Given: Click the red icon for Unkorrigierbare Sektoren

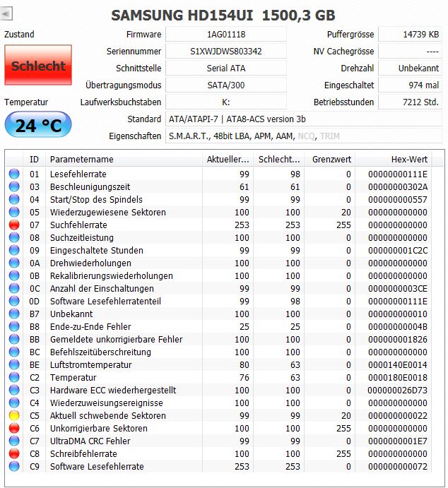Looking at the screenshot, I should pyautogui.click(x=14, y=428).
